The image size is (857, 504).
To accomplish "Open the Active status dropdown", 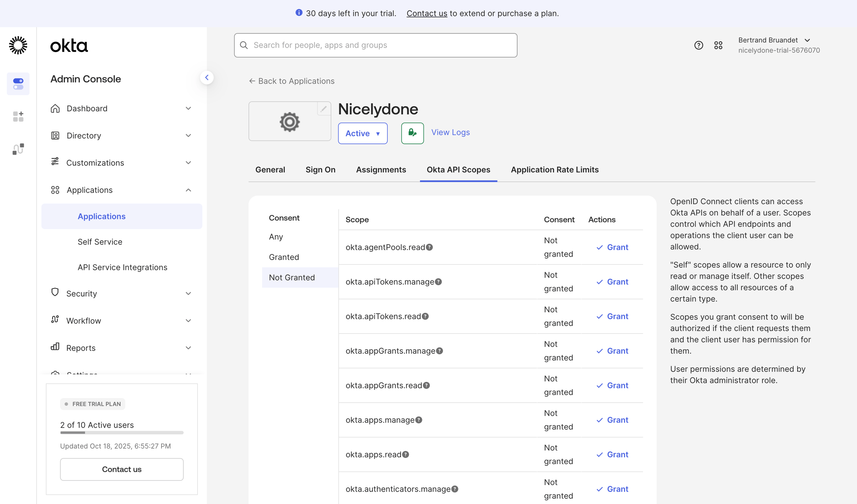I will tap(363, 133).
